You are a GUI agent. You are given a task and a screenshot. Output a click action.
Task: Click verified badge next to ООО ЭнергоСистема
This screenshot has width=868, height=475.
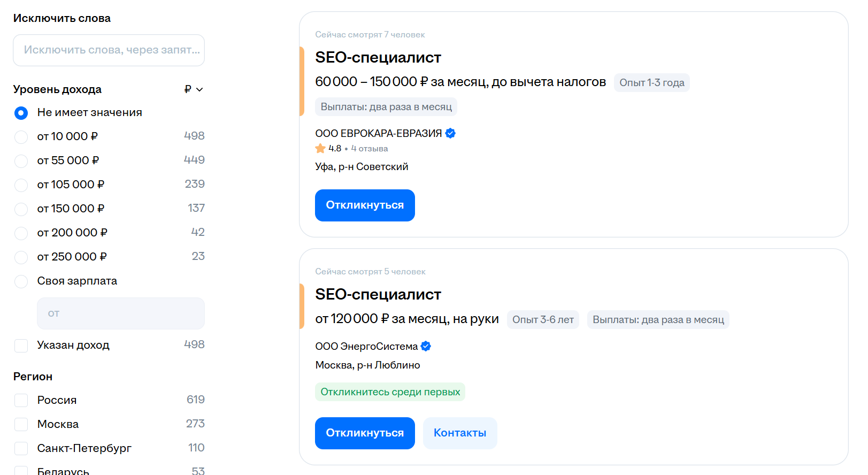[x=426, y=346]
